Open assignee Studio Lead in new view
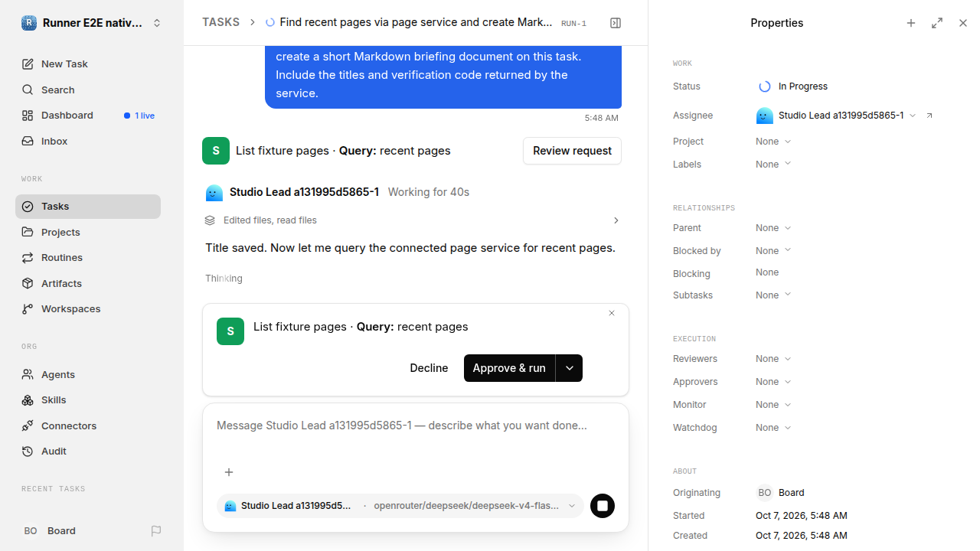The width and height of the screenshot is (980, 551). [x=929, y=116]
